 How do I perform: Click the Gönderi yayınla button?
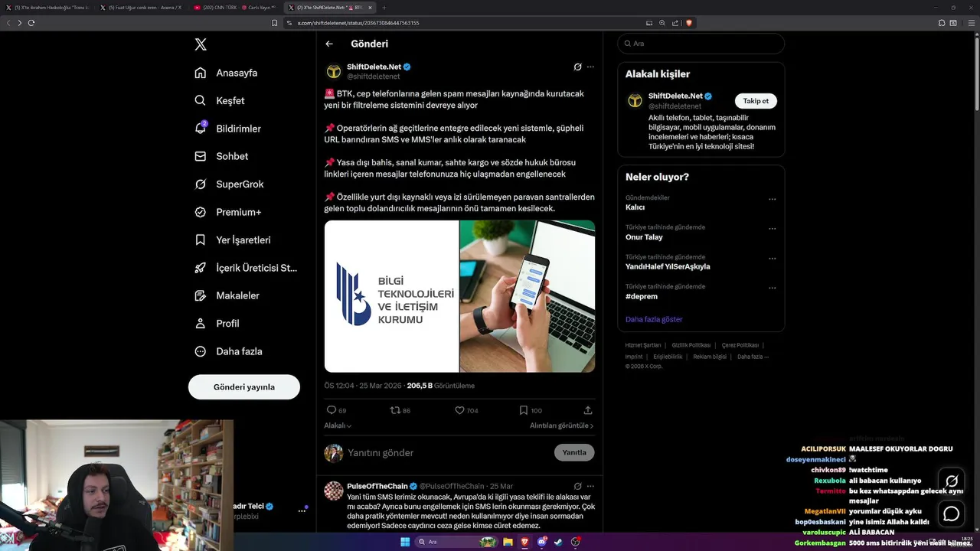point(244,386)
